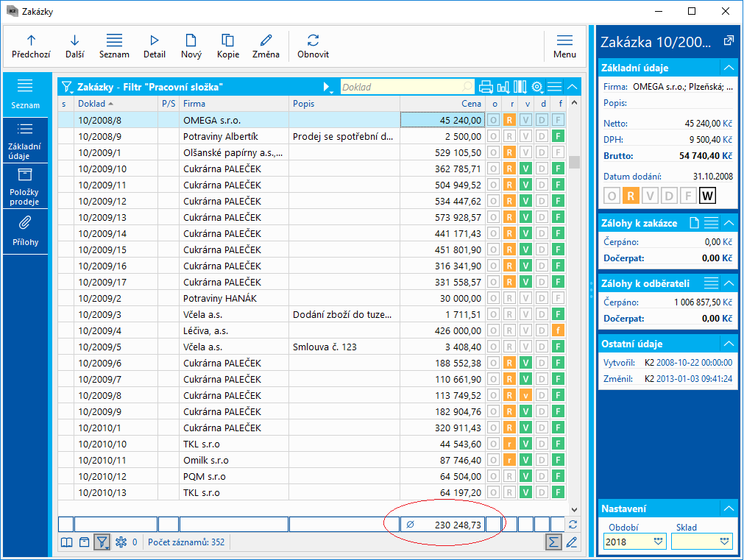Open the pop-out icon beside Zakázka title
This screenshot has height=560, width=744.
pyautogui.click(x=729, y=40)
